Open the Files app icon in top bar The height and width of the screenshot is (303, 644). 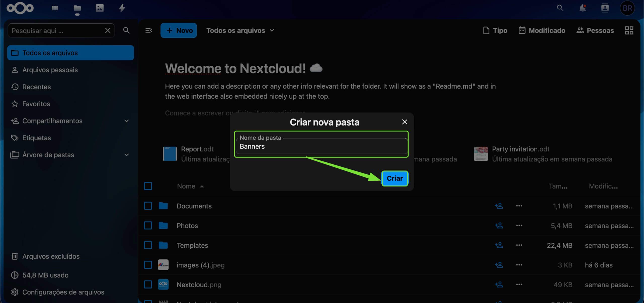pyautogui.click(x=77, y=9)
